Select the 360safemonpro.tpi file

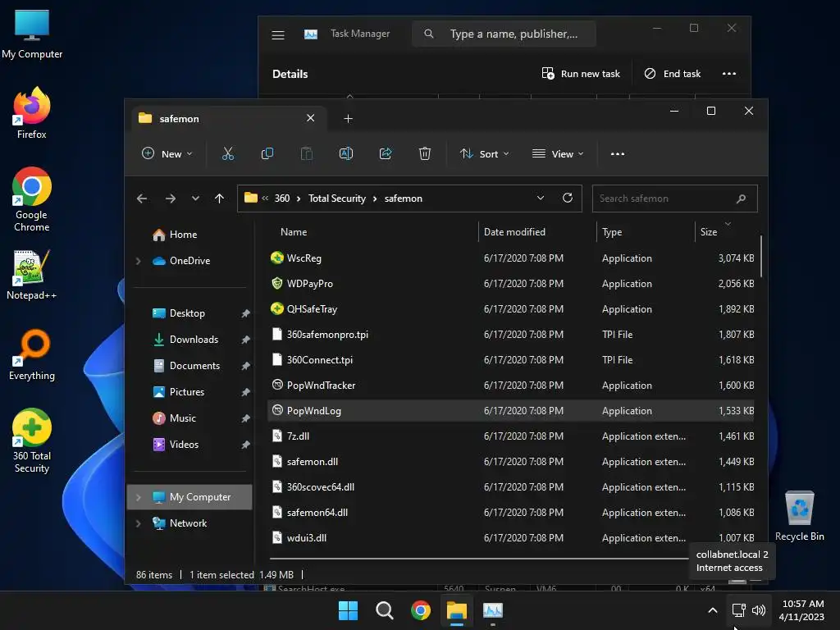510,335
